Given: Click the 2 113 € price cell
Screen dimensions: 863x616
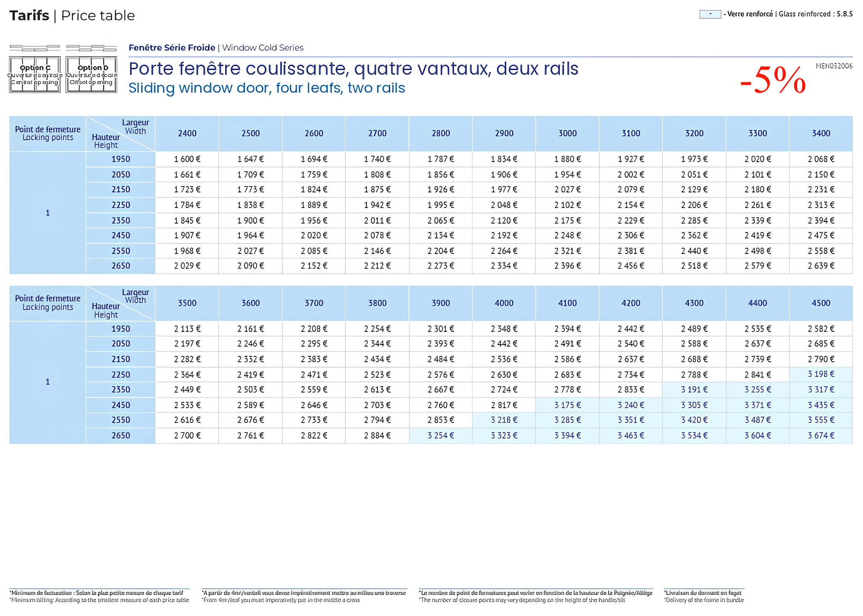Looking at the screenshot, I should tap(187, 329).
